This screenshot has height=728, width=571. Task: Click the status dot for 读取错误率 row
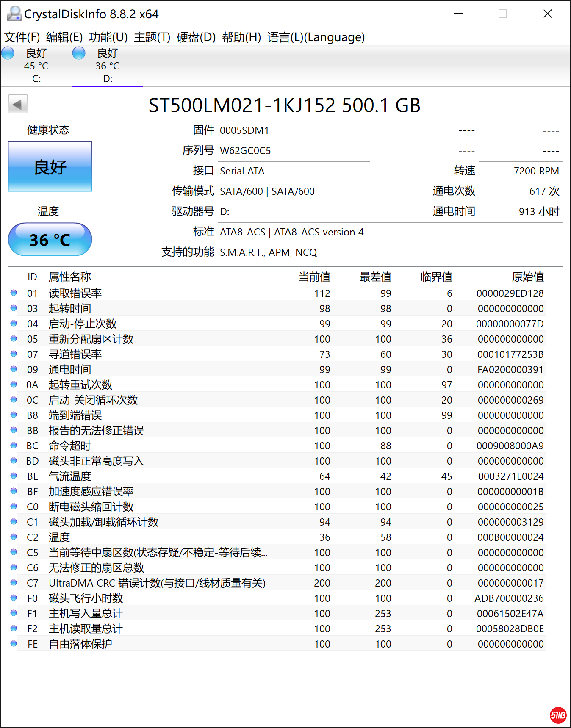click(14, 293)
